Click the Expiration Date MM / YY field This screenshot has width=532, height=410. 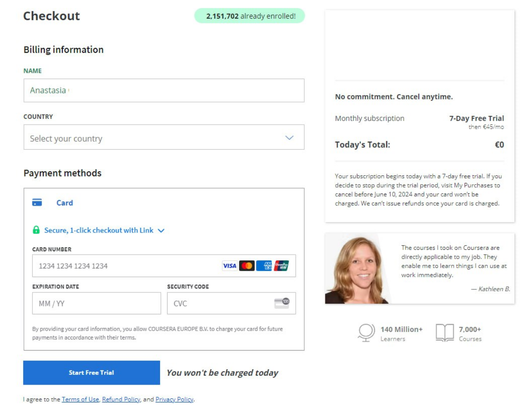click(x=97, y=303)
